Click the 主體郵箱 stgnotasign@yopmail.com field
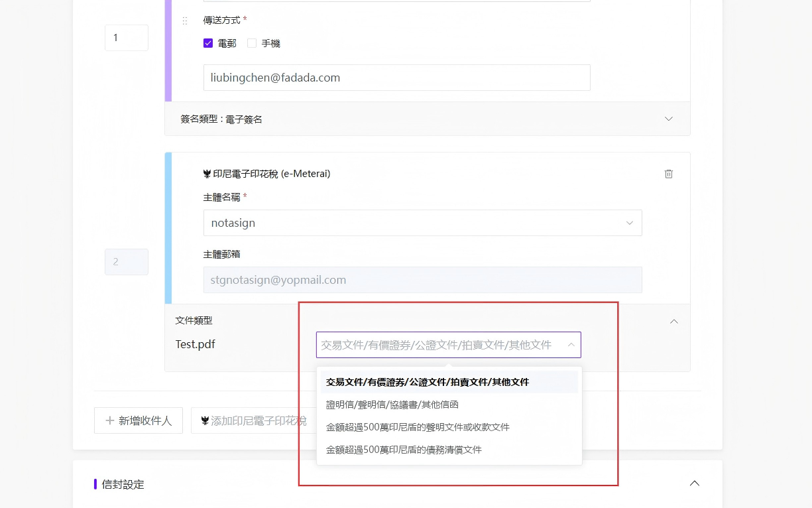 pyautogui.click(x=422, y=280)
